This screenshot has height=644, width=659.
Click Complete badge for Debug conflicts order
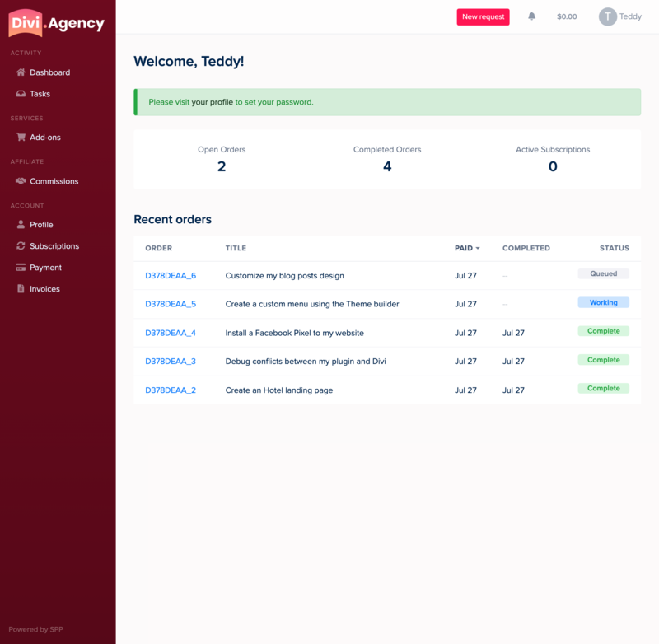point(603,360)
